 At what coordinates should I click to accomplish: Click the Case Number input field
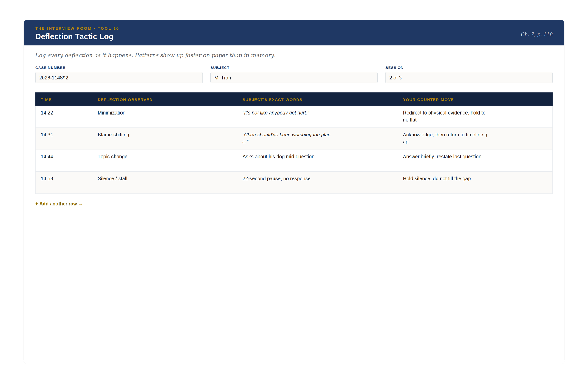point(119,78)
